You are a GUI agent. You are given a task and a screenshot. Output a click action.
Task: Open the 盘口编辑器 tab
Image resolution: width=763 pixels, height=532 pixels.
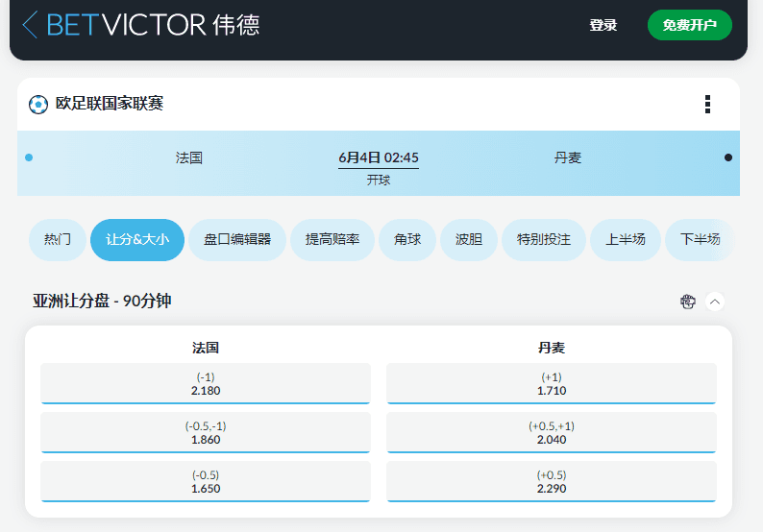pyautogui.click(x=236, y=240)
